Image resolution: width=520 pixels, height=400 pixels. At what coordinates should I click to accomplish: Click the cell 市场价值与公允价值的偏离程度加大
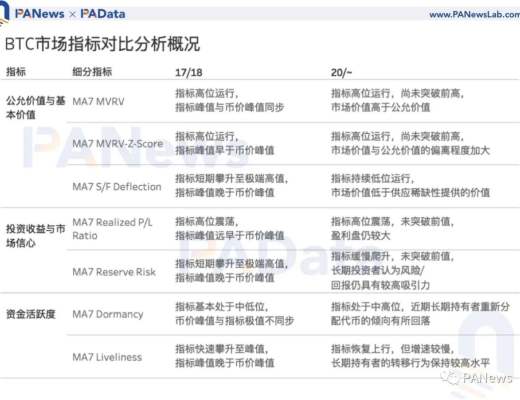click(x=410, y=150)
